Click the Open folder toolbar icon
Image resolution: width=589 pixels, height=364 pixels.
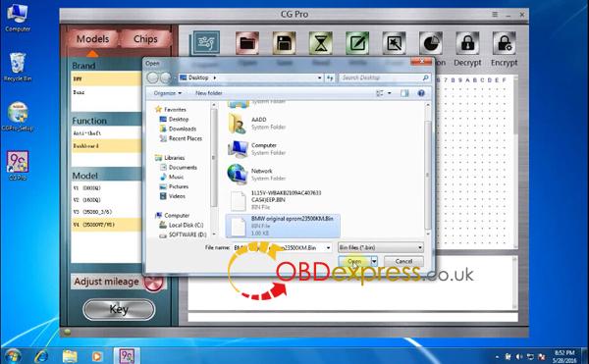pyautogui.click(x=247, y=43)
